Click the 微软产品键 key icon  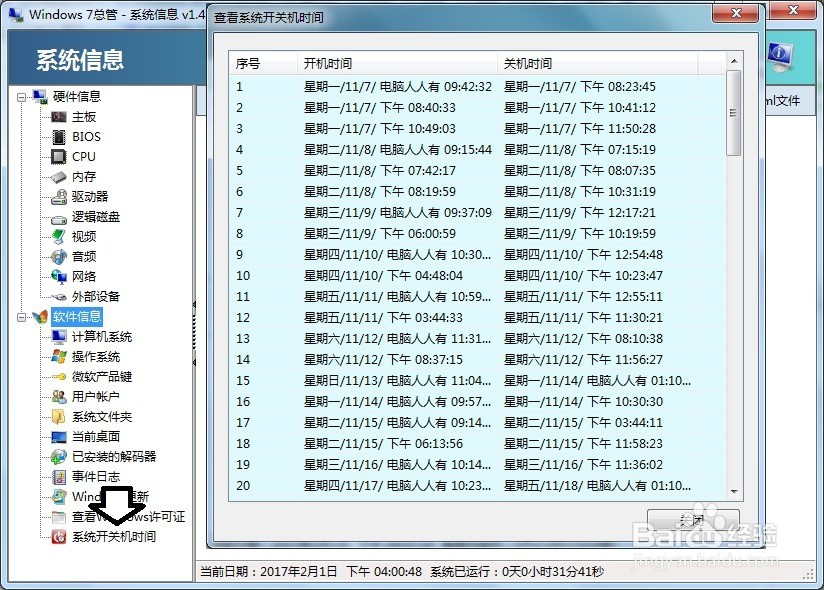point(59,377)
